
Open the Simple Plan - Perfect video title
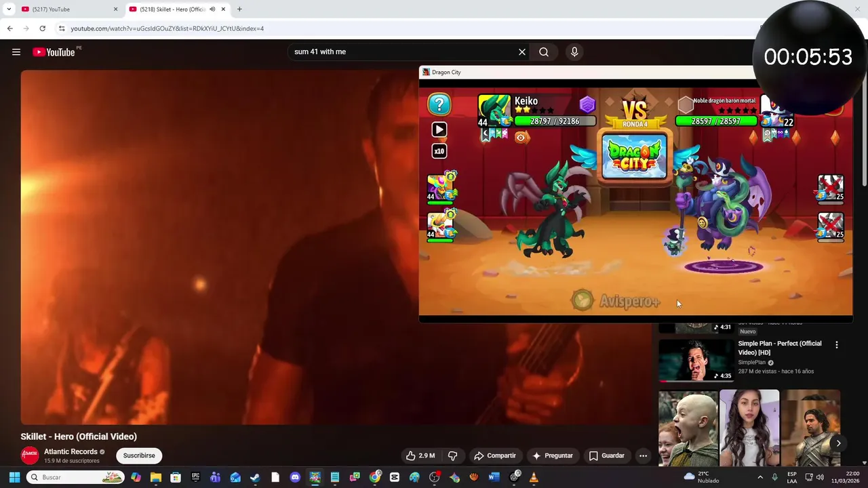780,348
